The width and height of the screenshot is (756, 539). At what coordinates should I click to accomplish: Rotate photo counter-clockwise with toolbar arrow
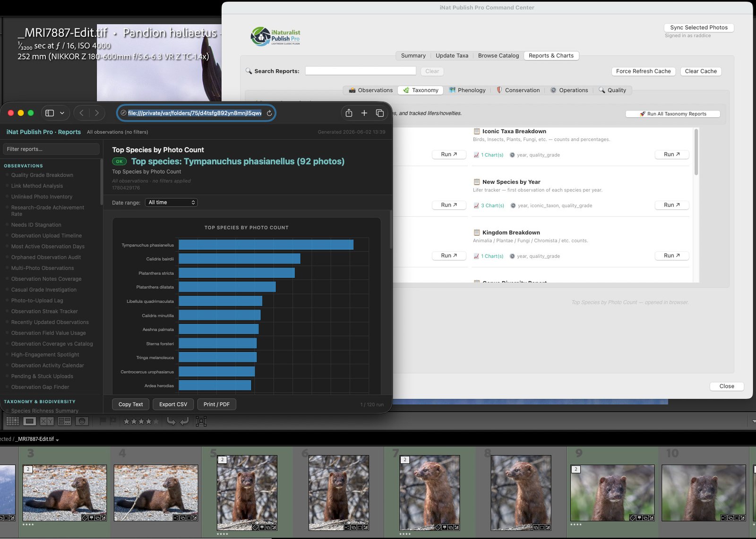(x=171, y=421)
